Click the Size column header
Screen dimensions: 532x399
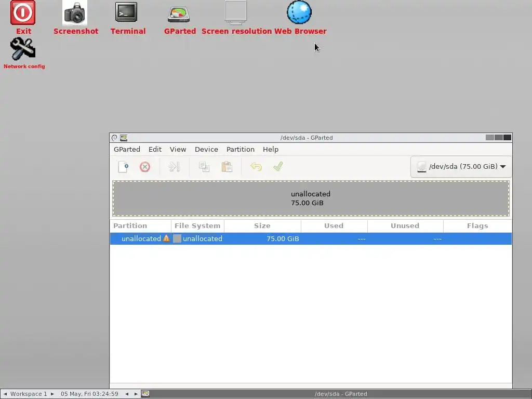pyautogui.click(x=262, y=225)
